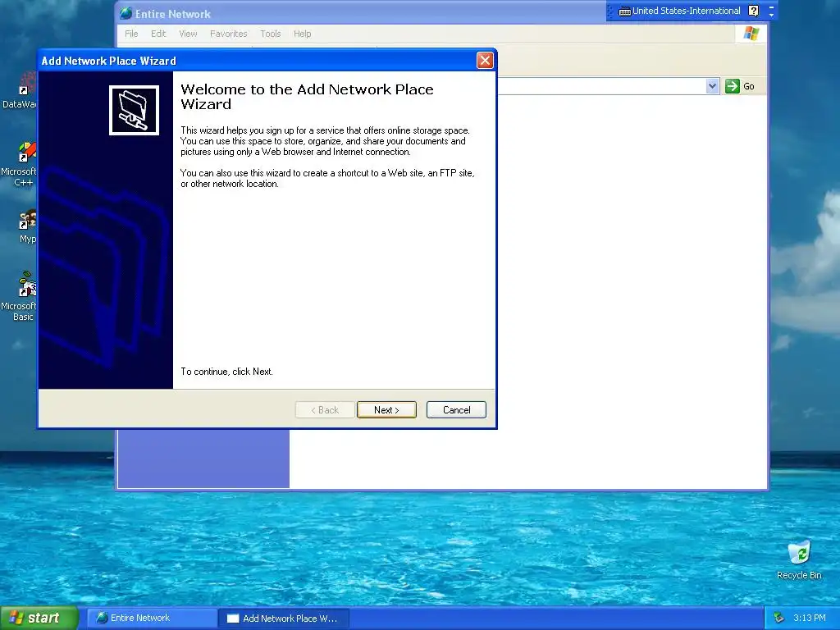The width and height of the screenshot is (840, 630).
Task: Open the File menu in Entire Network
Action: [131, 34]
